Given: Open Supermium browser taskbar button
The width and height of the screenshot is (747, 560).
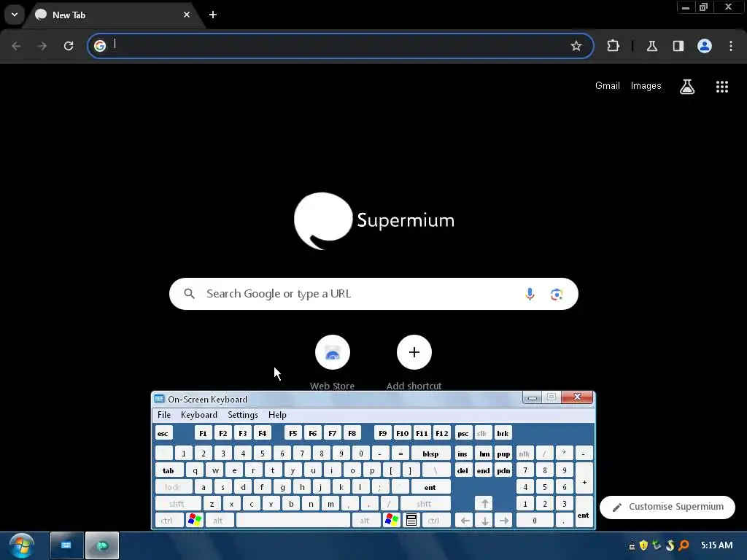Looking at the screenshot, I should tap(102, 545).
